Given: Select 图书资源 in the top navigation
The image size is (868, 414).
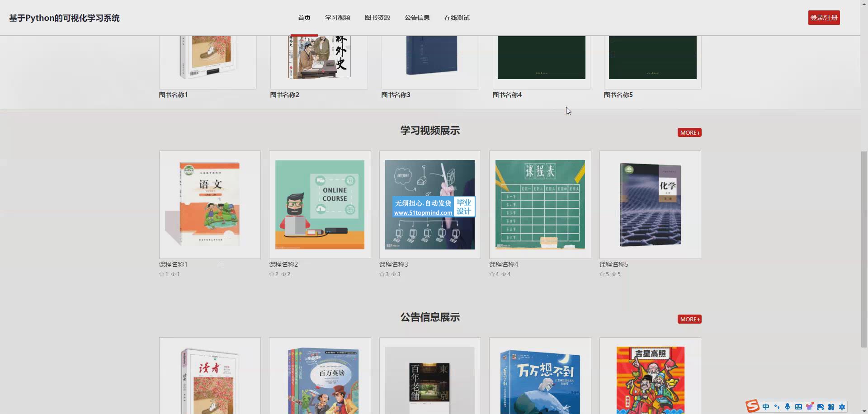Looking at the screenshot, I should 377,18.
